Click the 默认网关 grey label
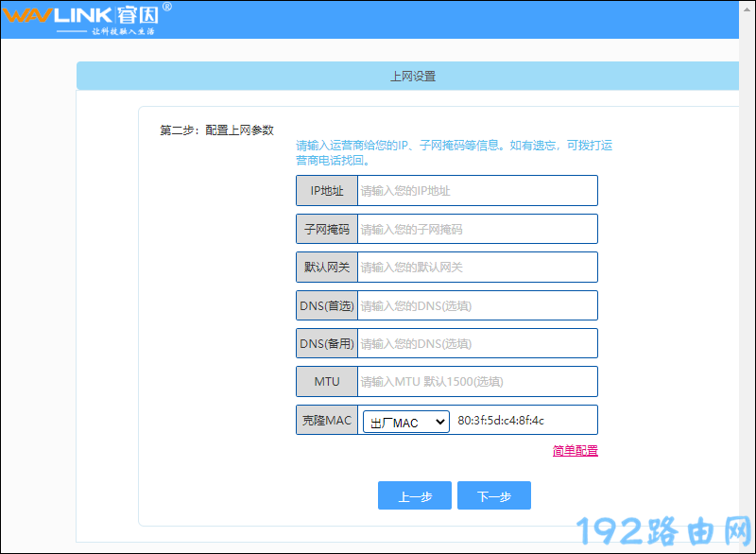Image resolution: width=756 pixels, height=554 pixels. click(x=327, y=268)
